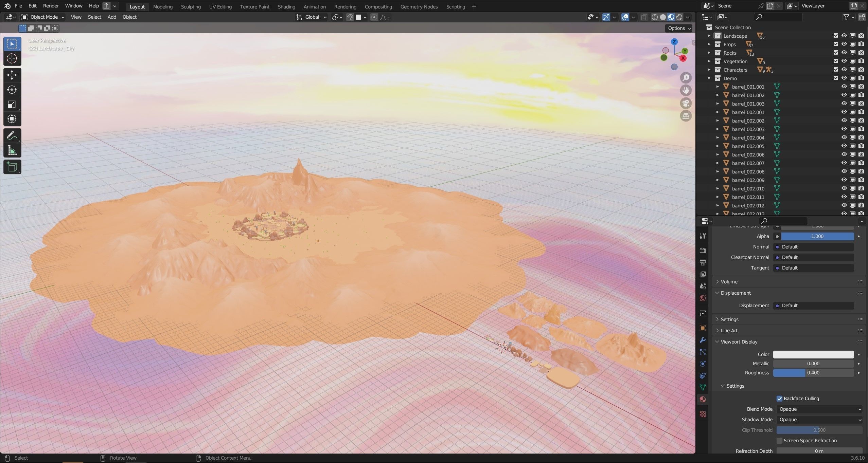Open the File menu
This screenshot has width=868, height=463.
click(18, 6)
